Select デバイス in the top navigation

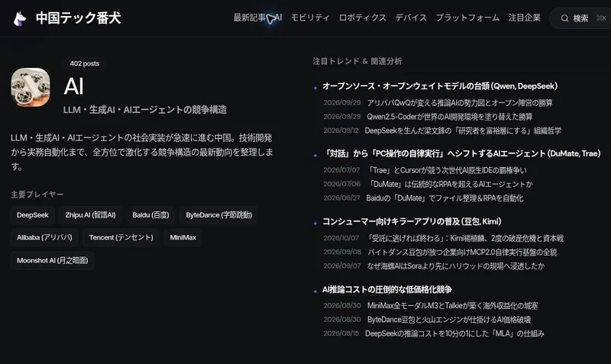(411, 18)
